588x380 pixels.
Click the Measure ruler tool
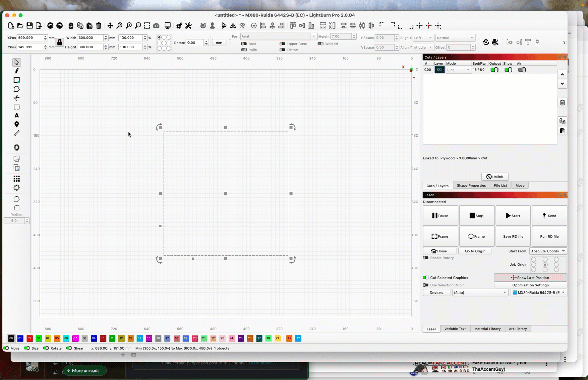coord(16,133)
